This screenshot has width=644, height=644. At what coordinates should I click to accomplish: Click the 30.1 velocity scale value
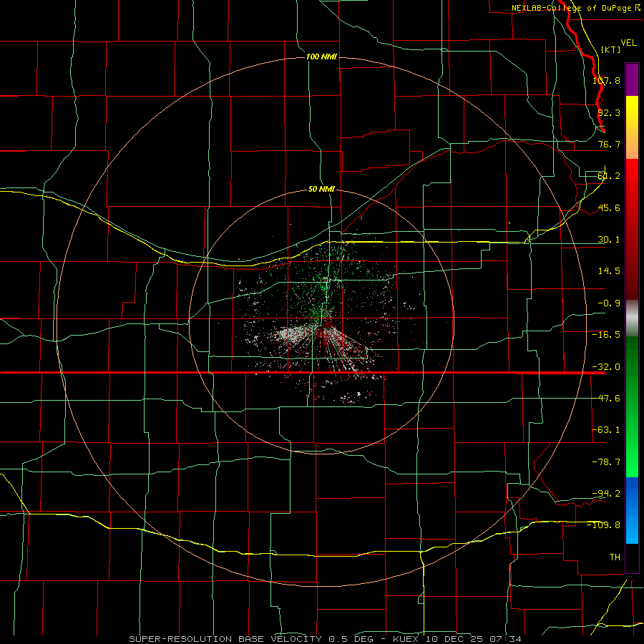[609, 240]
